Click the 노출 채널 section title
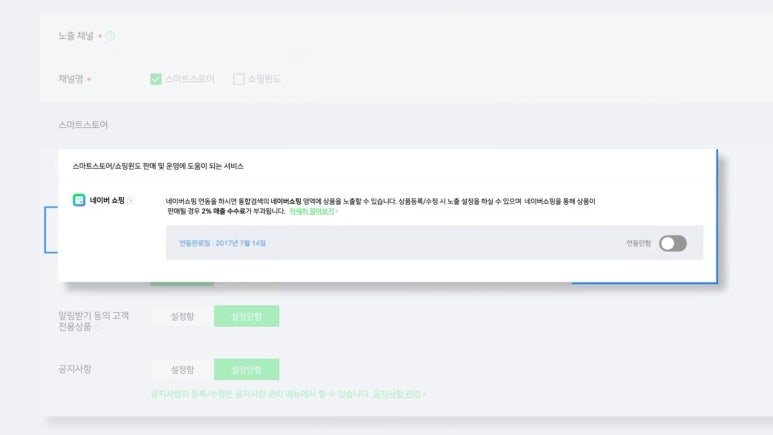This screenshot has width=773, height=435. point(76,36)
